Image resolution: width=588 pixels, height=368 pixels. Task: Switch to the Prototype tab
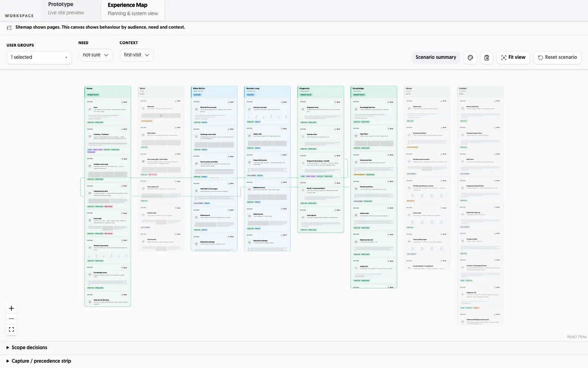(70, 9)
